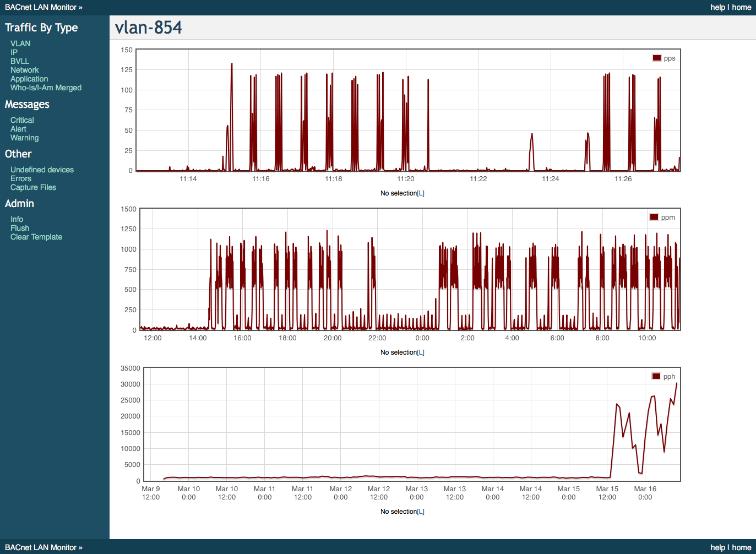Select the BVLL traffic link

(x=20, y=61)
